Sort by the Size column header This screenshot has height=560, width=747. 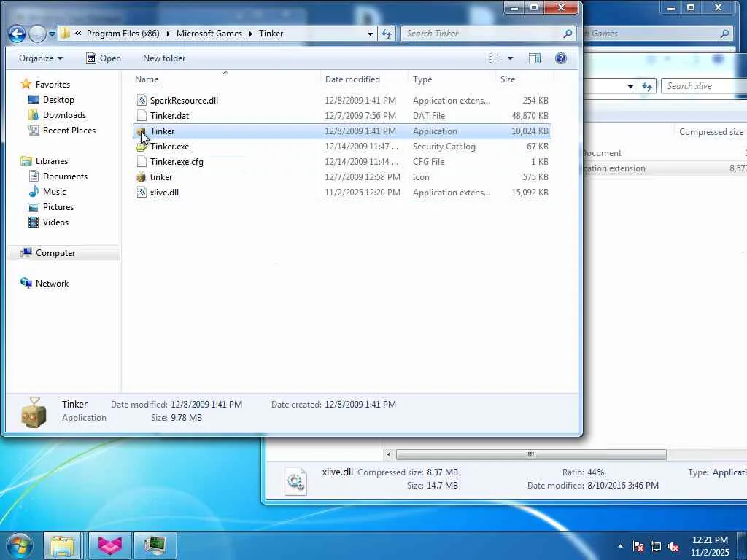click(524, 79)
